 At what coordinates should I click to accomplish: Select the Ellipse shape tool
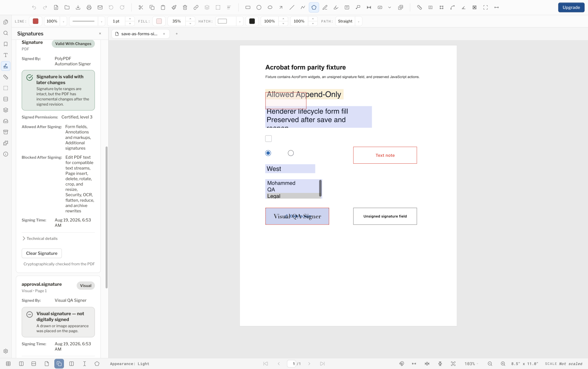pyautogui.click(x=259, y=7)
